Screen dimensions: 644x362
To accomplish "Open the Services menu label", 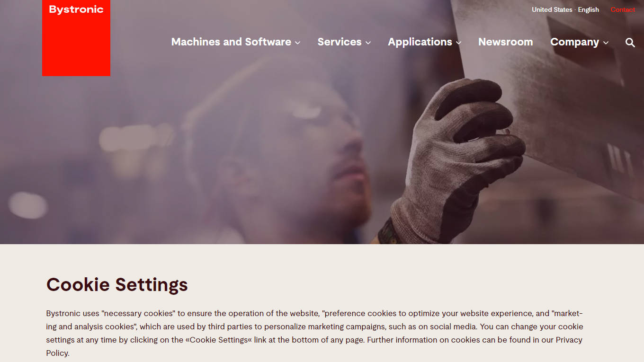I will coord(340,42).
